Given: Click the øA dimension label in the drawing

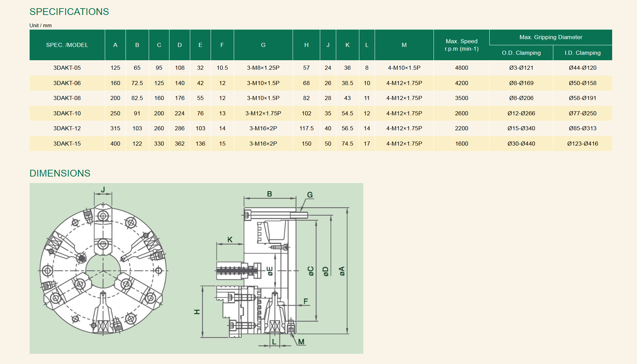Looking at the screenshot, I should pyautogui.click(x=342, y=271).
